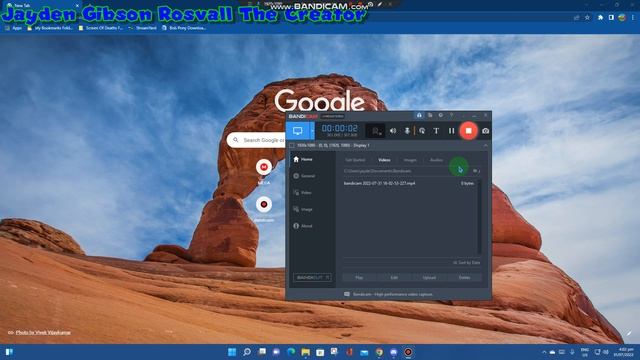Click the Upload button in Bandicam
This screenshot has width=640, height=360.
coord(429,278)
